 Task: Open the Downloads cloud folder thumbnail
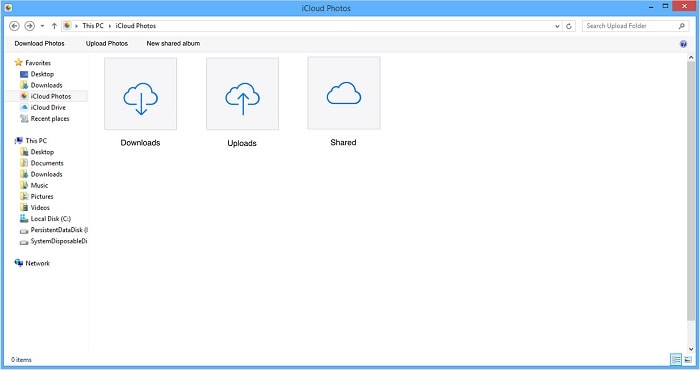click(x=141, y=94)
